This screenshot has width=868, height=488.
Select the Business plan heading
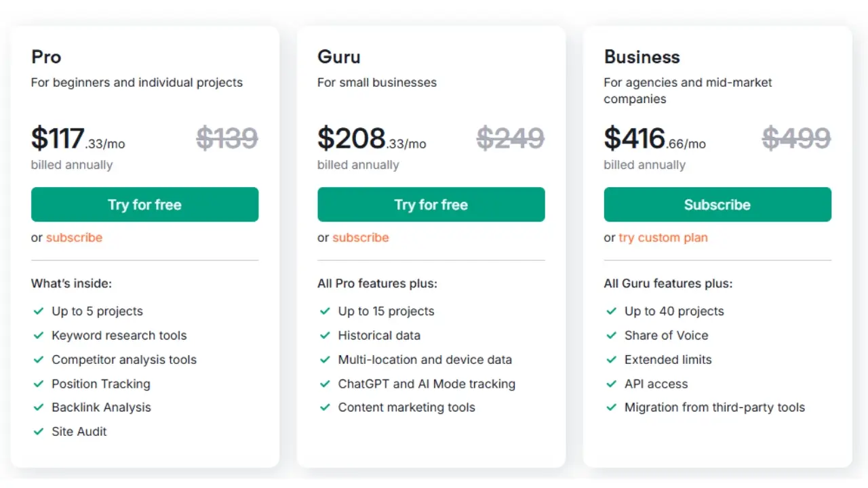point(642,57)
